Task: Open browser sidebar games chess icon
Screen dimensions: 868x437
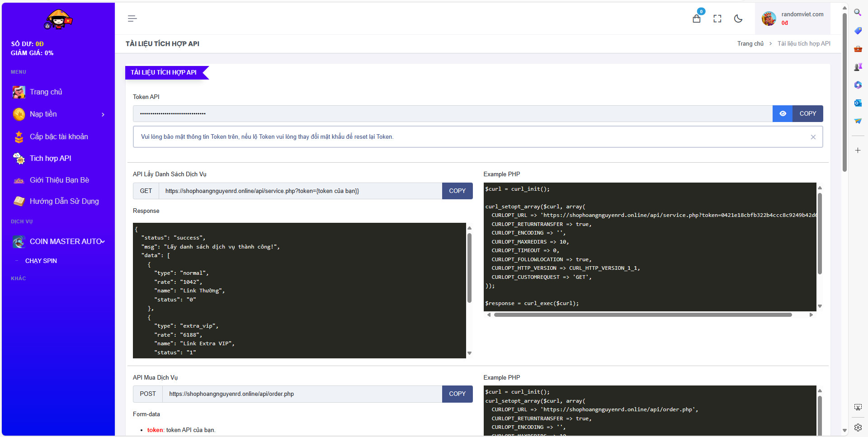Action: (x=858, y=67)
